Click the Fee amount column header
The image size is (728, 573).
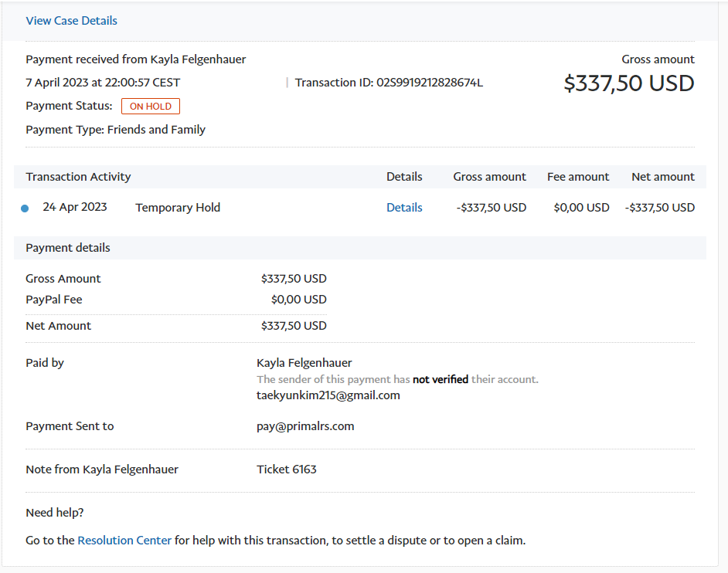click(578, 177)
